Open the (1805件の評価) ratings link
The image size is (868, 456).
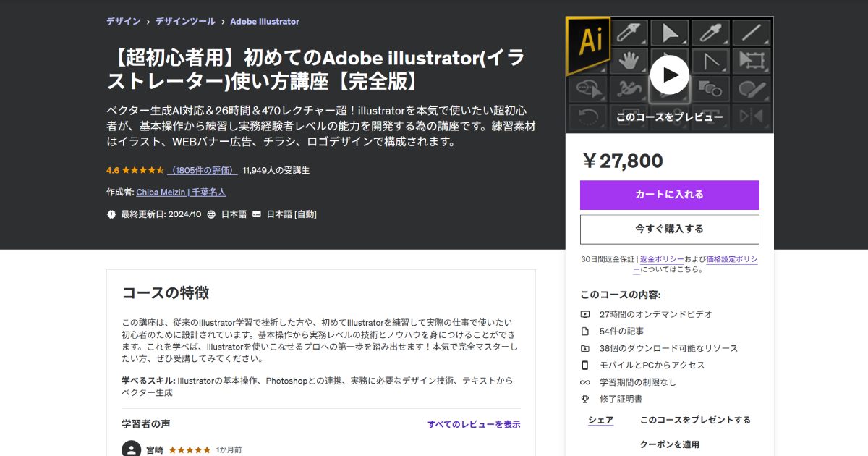[x=203, y=171]
